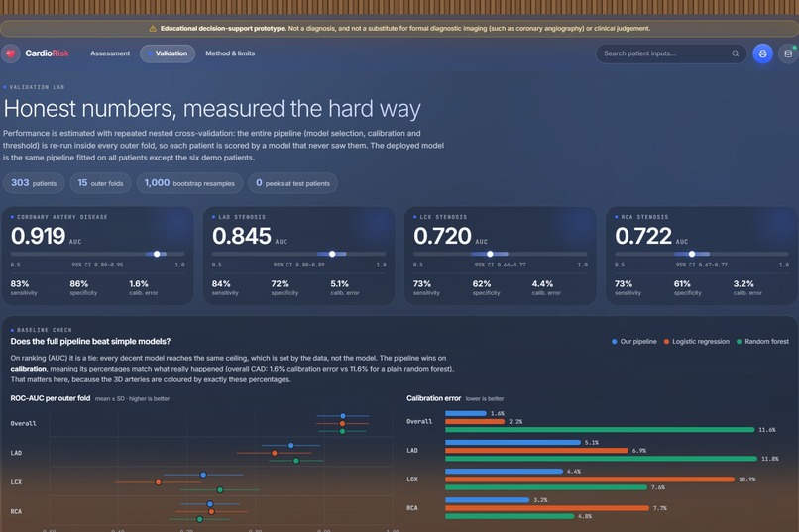
Task: Click the 303 patients chip
Action: point(34,183)
